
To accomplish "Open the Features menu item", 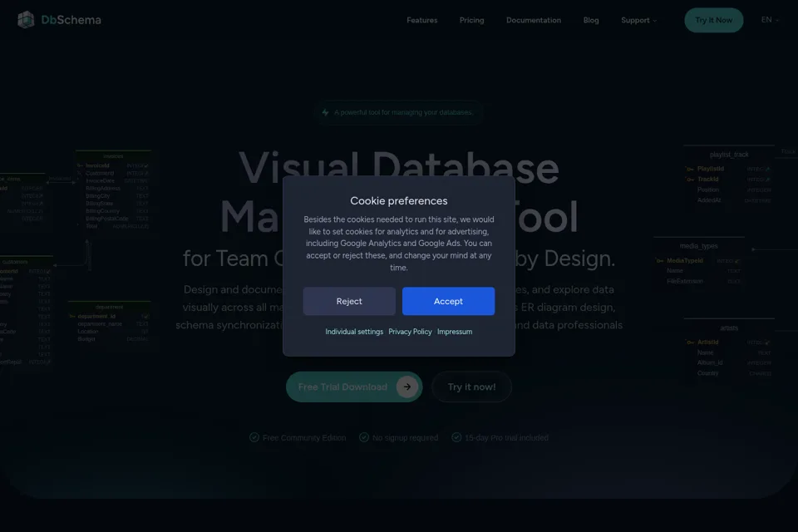I will [422, 20].
